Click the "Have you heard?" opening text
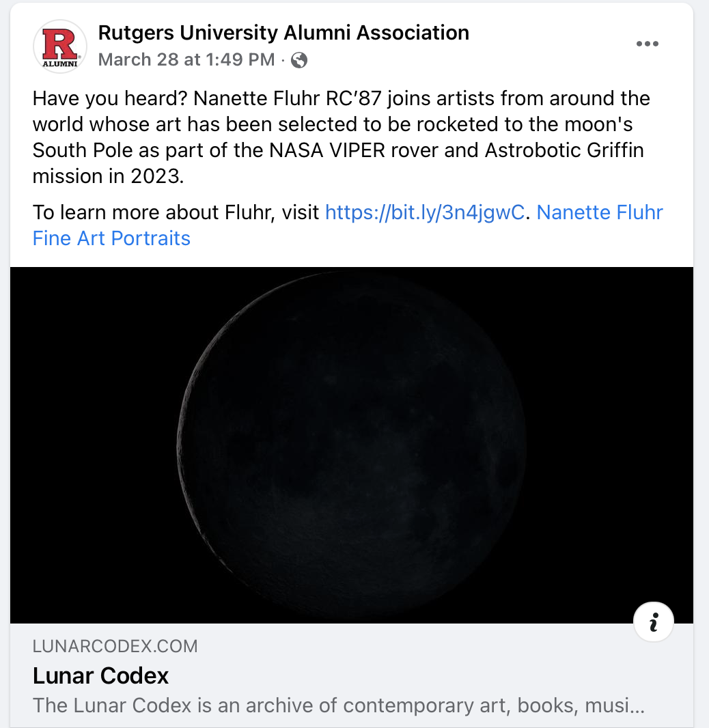 tap(110, 98)
